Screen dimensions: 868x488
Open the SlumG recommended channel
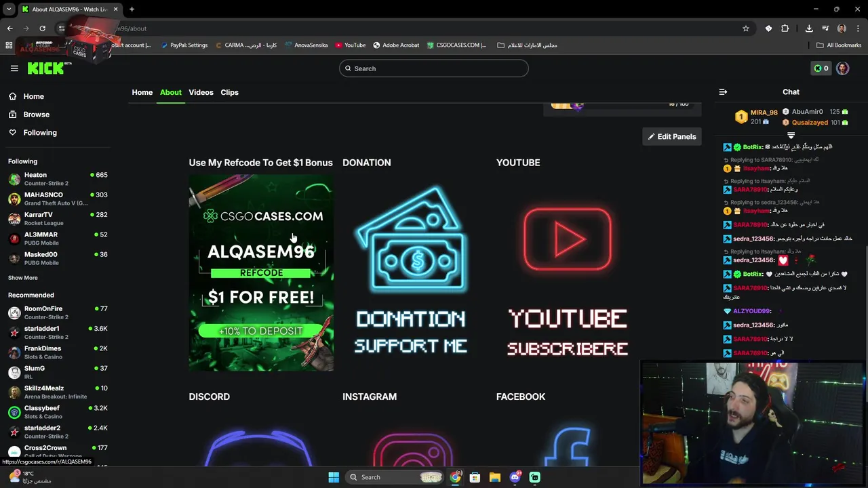click(x=58, y=372)
